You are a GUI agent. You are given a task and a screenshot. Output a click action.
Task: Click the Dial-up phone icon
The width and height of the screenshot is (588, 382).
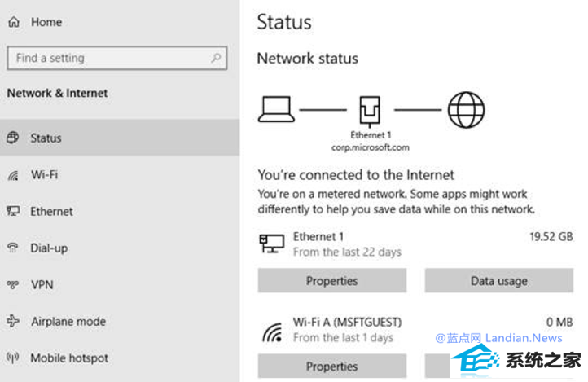(13, 248)
